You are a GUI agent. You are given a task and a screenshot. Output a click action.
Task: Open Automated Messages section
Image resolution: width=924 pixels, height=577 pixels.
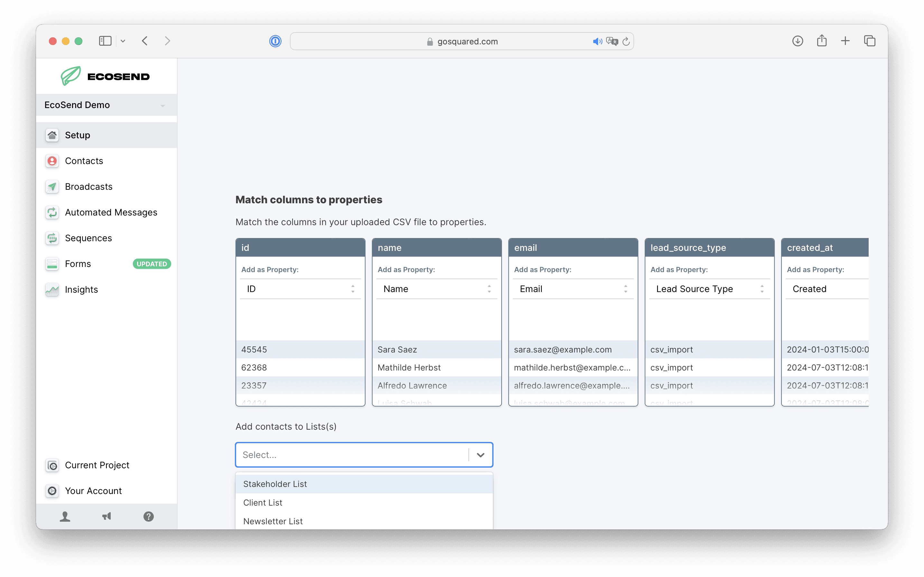[106, 212]
